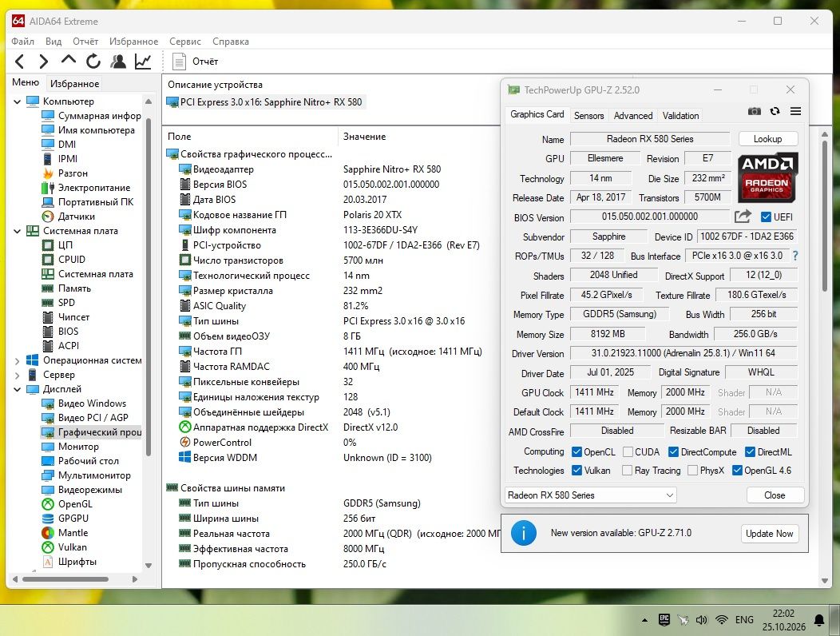Switch to GPU-Z Sensors tab

(x=588, y=115)
